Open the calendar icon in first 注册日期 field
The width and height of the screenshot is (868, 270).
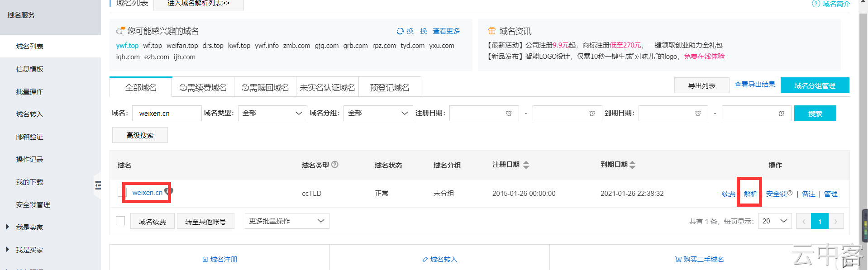tap(509, 114)
